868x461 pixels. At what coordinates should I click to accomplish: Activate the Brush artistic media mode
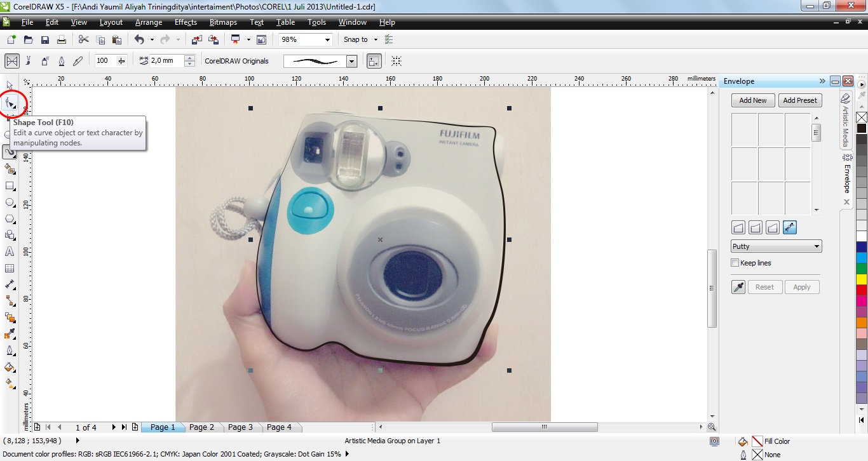pos(29,61)
